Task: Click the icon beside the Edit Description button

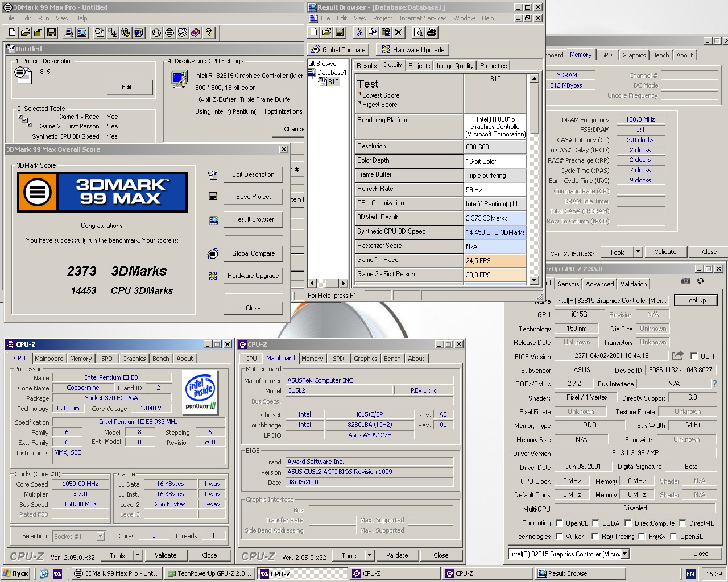Action: pyautogui.click(x=213, y=174)
